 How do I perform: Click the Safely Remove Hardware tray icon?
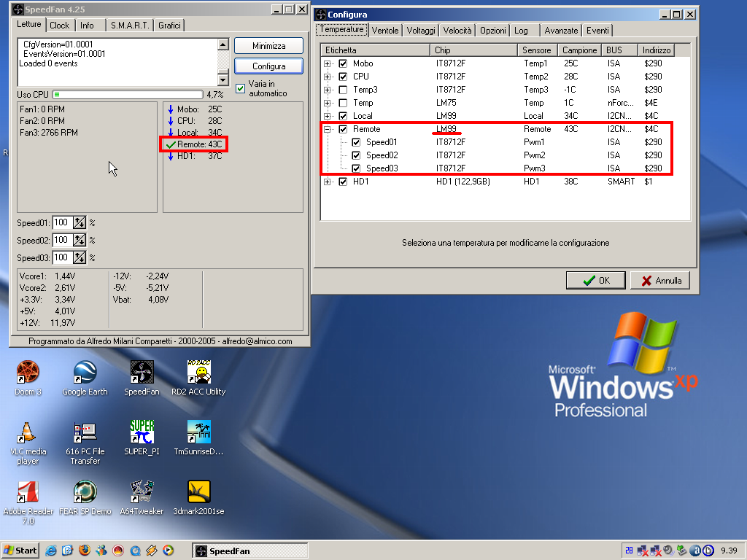682,551
